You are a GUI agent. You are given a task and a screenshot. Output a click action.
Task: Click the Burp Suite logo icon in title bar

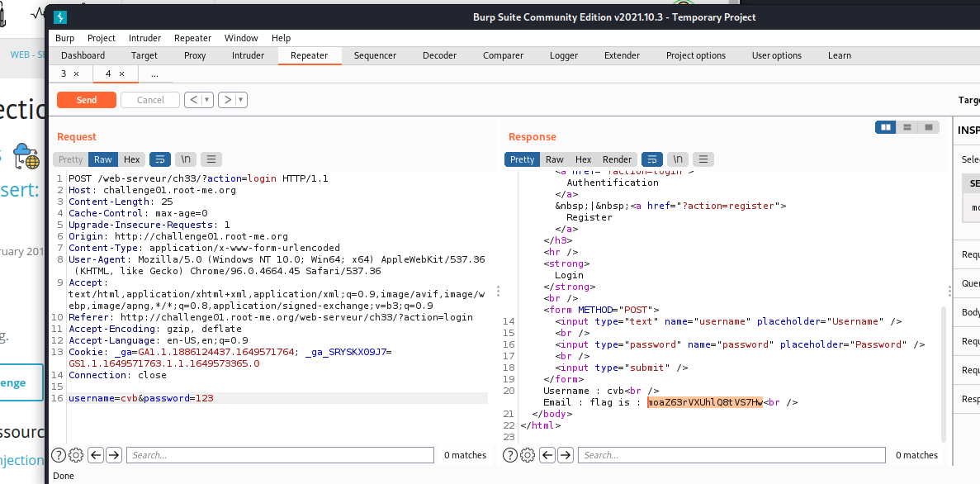(x=60, y=17)
